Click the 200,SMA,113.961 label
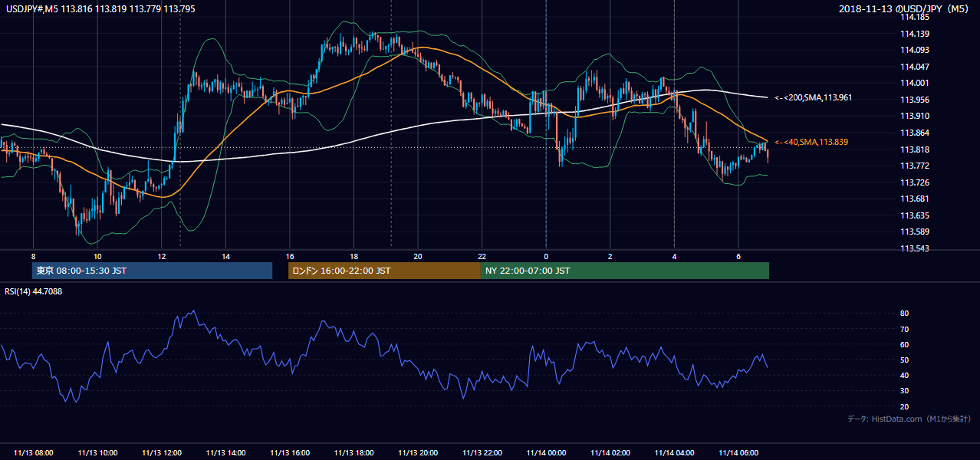Viewport: 980px width, 460px height. click(813, 98)
